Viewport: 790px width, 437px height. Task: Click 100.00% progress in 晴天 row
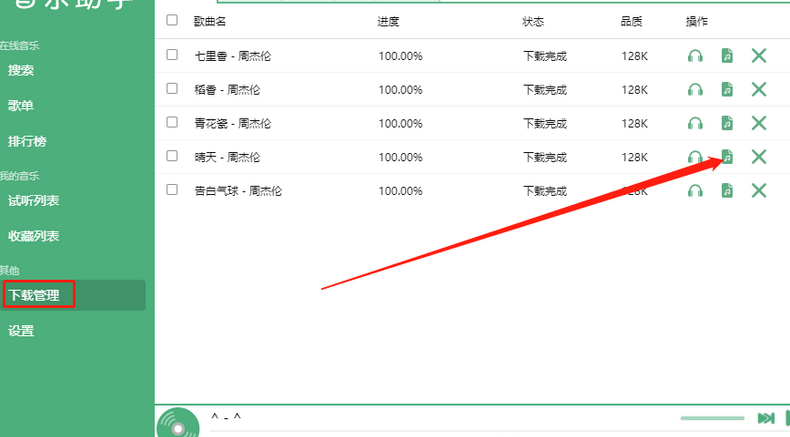pos(401,157)
